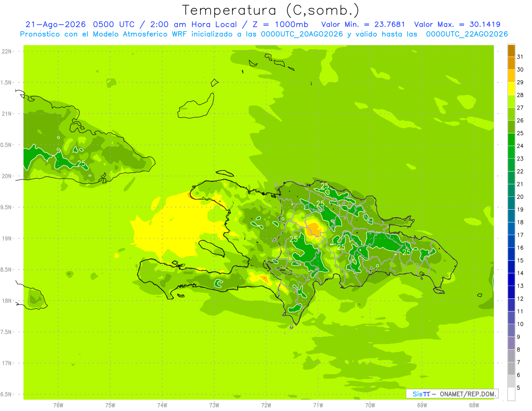Click the '0000UTC_22AGO2026' valid-until timestamp
The image size is (532, 411).
pos(467,34)
